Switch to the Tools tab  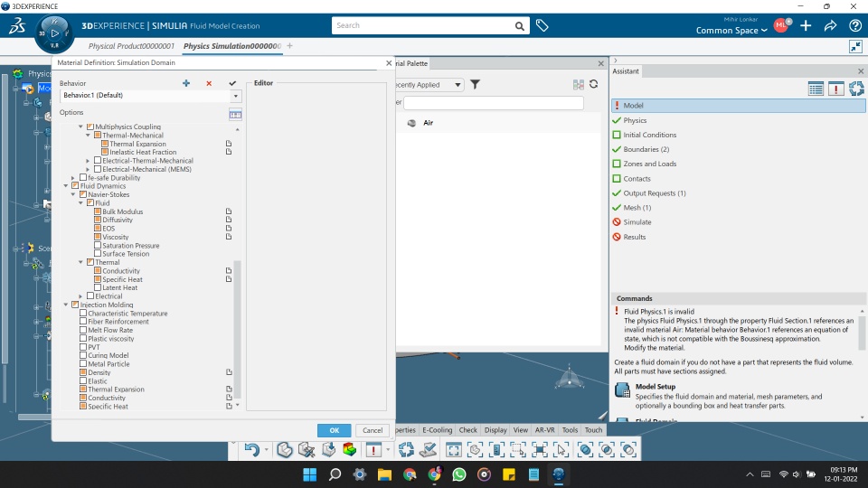coord(570,430)
